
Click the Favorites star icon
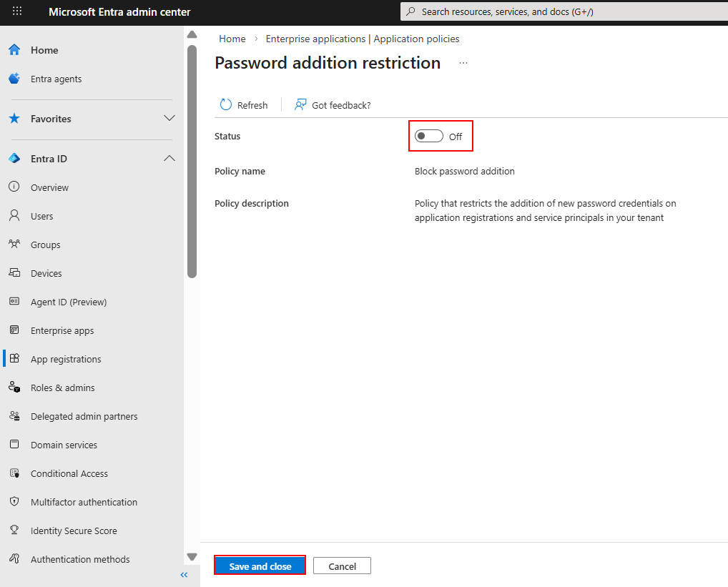click(x=14, y=118)
